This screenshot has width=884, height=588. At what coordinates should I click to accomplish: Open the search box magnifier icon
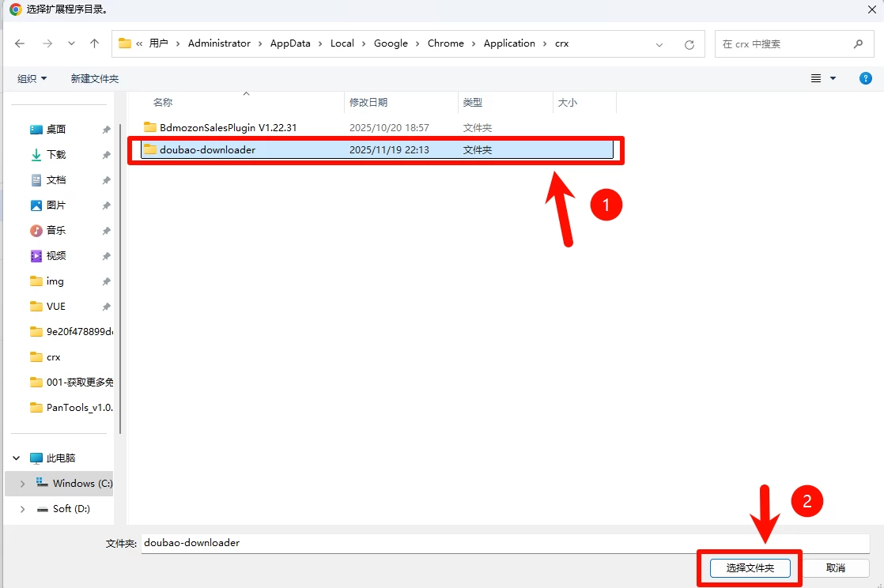856,43
